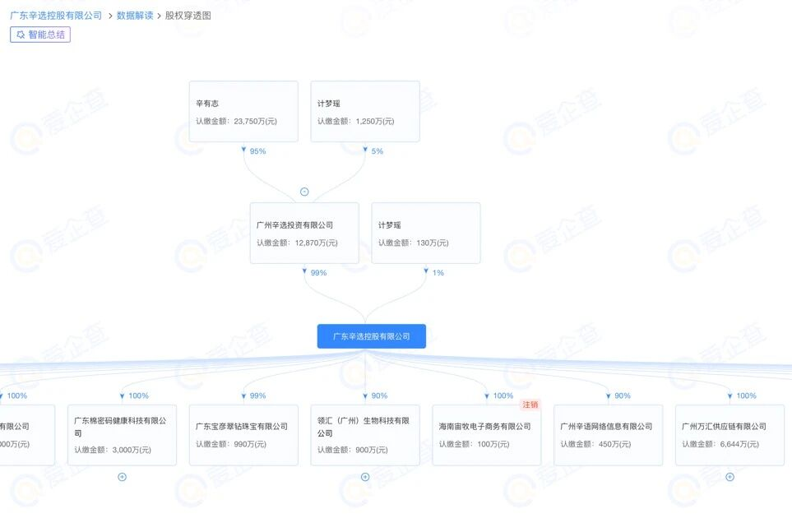Image resolution: width=792 pixels, height=532 pixels.
Task: Click the 注销 status tag
Action: [x=530, y=405]
